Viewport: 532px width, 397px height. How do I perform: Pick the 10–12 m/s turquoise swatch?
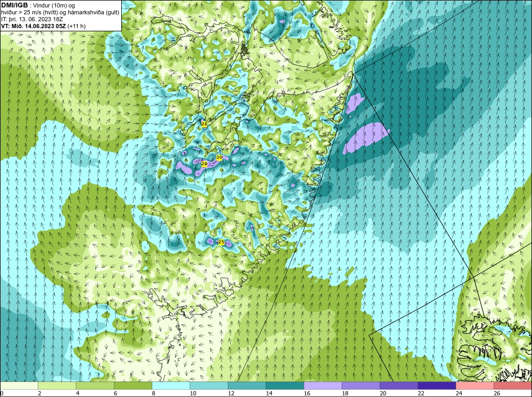(x=209, y=386)
